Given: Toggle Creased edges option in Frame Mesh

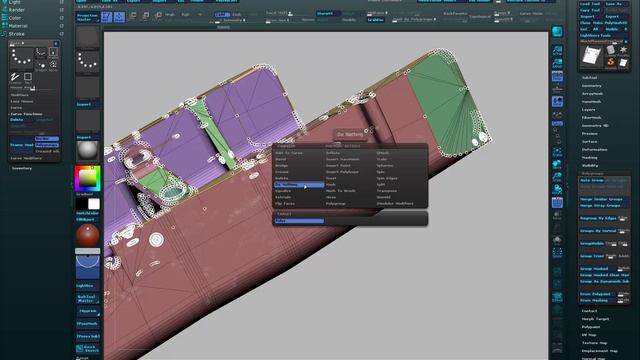Looking at the screenshot, I should pos(47,151).
